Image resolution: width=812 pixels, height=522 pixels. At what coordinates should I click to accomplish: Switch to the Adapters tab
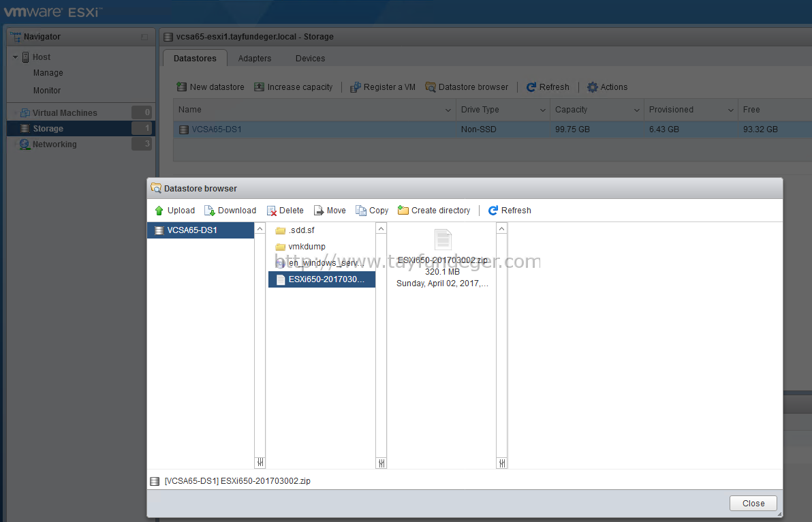255,59
